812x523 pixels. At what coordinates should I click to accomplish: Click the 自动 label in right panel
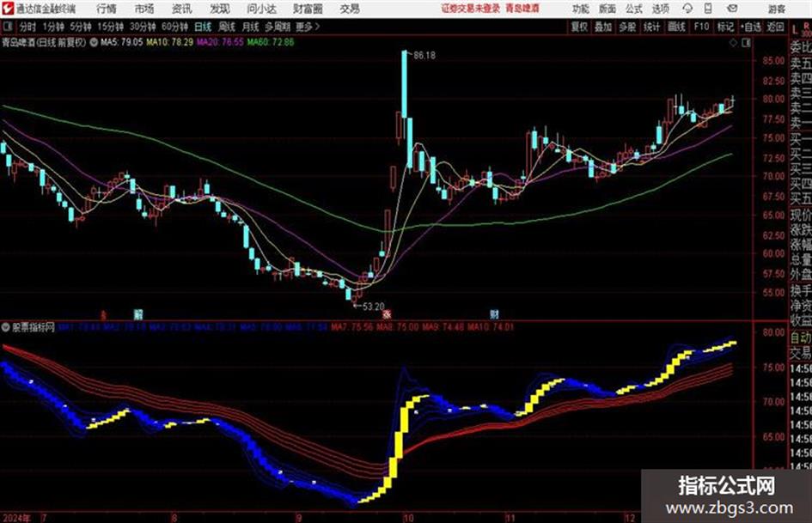pos(801,338)
